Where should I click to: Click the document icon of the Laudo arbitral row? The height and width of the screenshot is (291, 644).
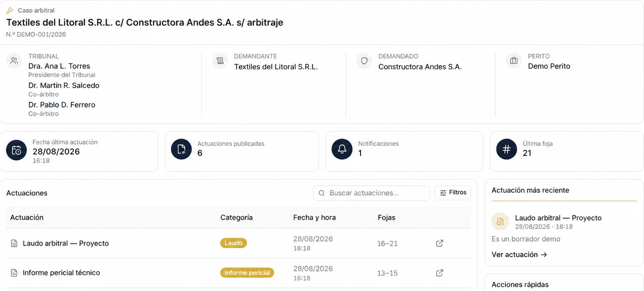pos(14,243)
